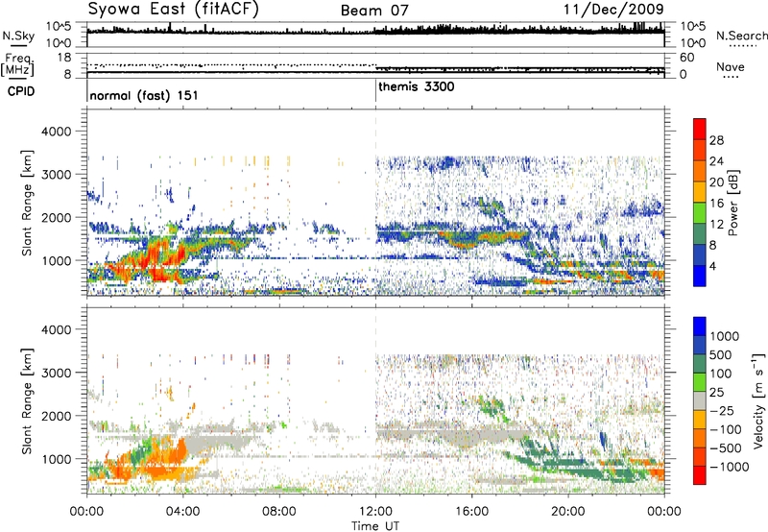Click the '4000' tick of the power panel
This screenshot has width=768, height=532.
(x=56, y=132)
